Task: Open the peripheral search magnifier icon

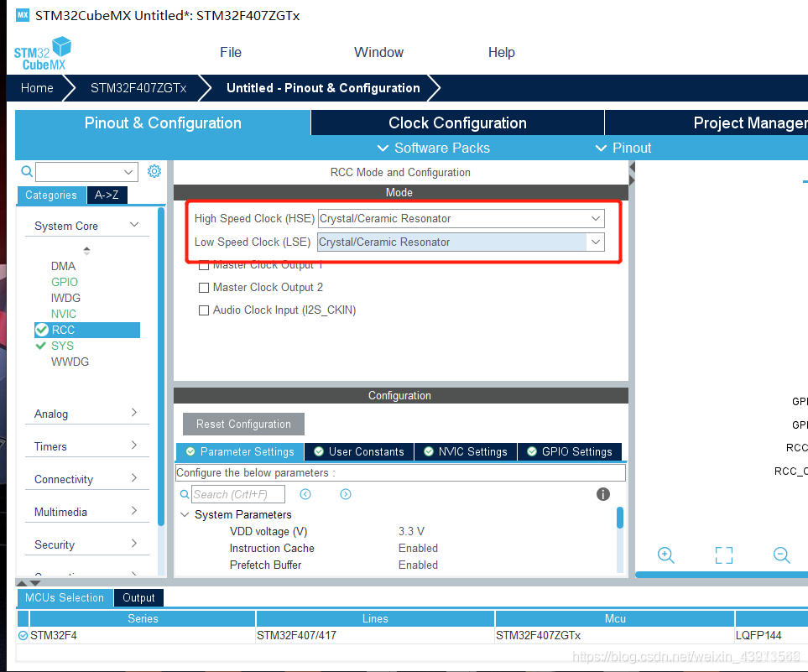Action: tap(27, 172)
